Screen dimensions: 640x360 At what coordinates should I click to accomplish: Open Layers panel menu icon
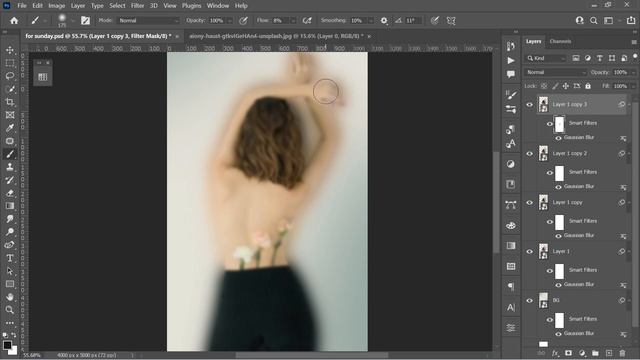[634, 42]
